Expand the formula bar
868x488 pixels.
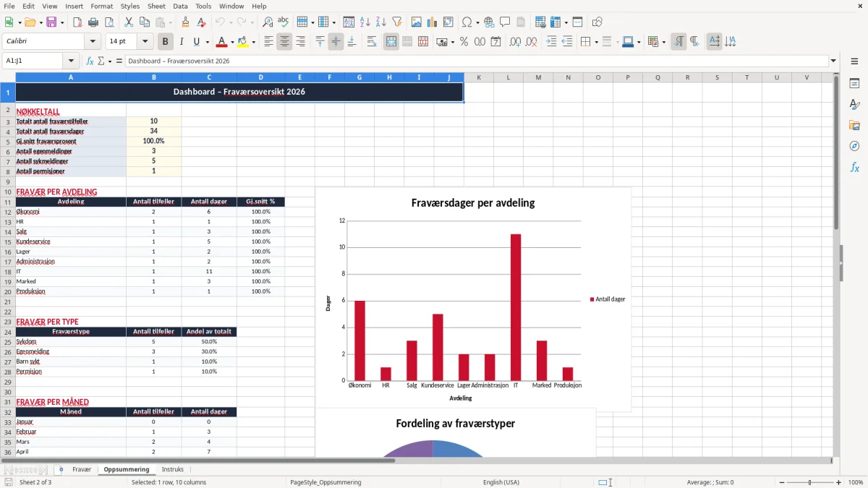[833, 61]
